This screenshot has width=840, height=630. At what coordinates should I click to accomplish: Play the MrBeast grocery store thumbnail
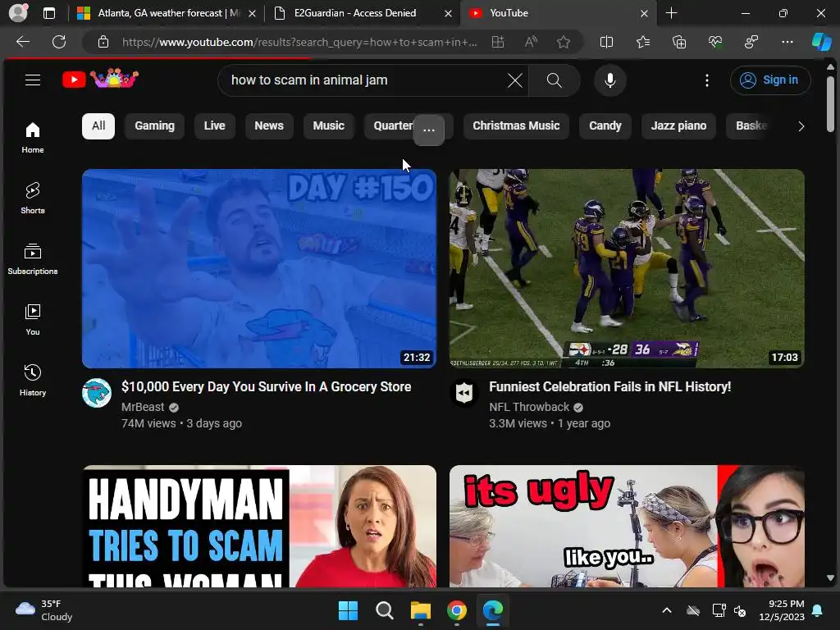click(258, 268)
